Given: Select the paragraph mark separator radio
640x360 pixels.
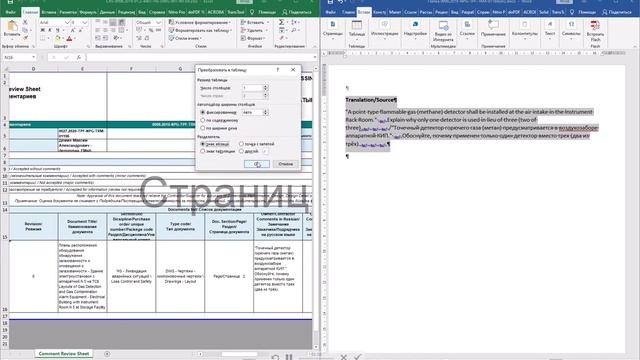Looking at the screenshot, I should pyautogui.click(x=203, y=144).
